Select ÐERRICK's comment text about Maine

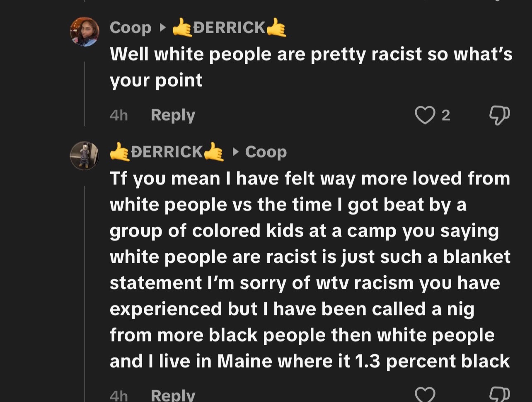pos(310,270)
